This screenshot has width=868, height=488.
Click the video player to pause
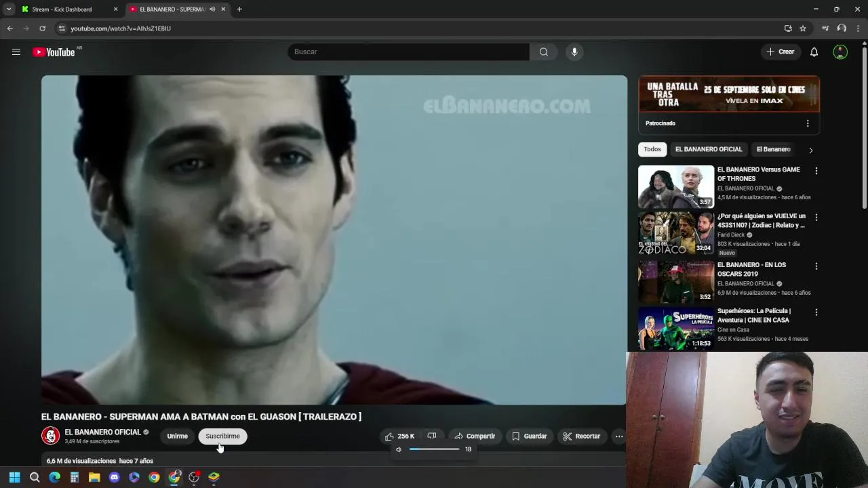pyautogui.click(x=334, y=240)
